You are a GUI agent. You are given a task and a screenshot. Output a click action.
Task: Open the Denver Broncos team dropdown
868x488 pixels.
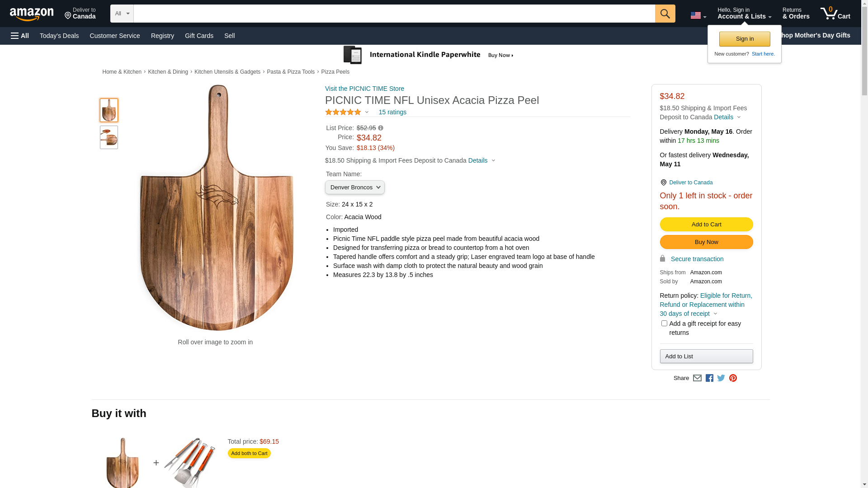(355, 188)
